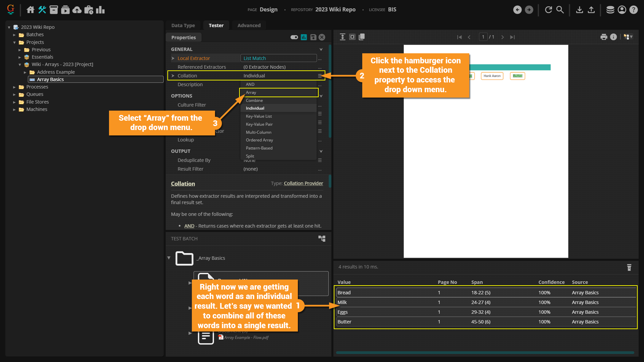Toggle the select-region viewer icon
Screen dimensions: 644x362
click(x=352, y=37)
